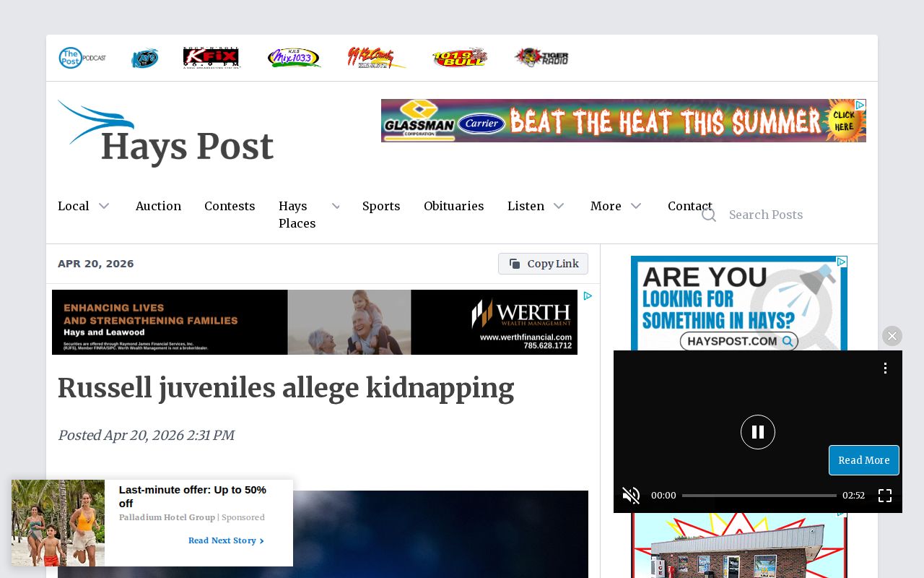The height and width of the screenshot is (578, 924).
Task: Open the blue radio logo beside the podcast logo
Action: point(144,58)
